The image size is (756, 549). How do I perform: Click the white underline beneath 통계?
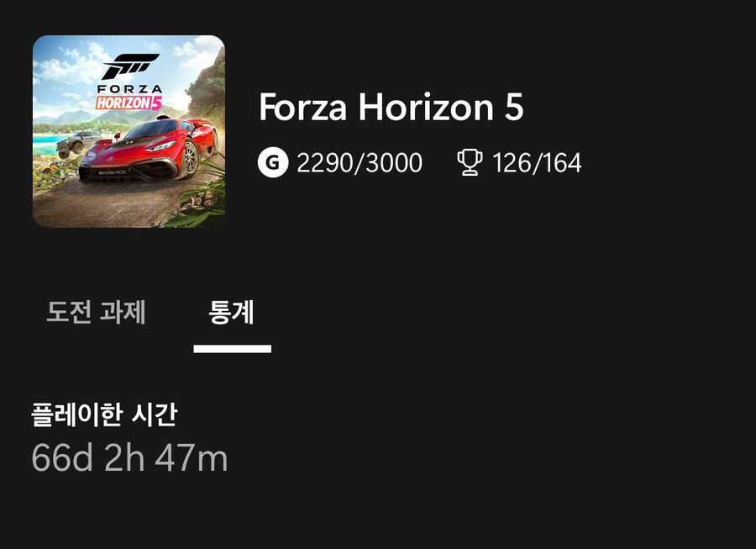233,349
